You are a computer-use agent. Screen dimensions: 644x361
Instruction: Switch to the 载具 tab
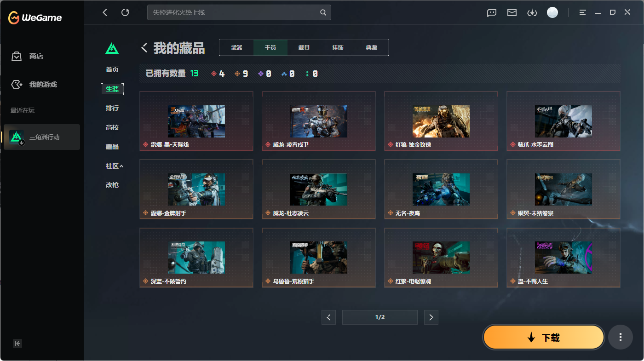pos(304,48)
